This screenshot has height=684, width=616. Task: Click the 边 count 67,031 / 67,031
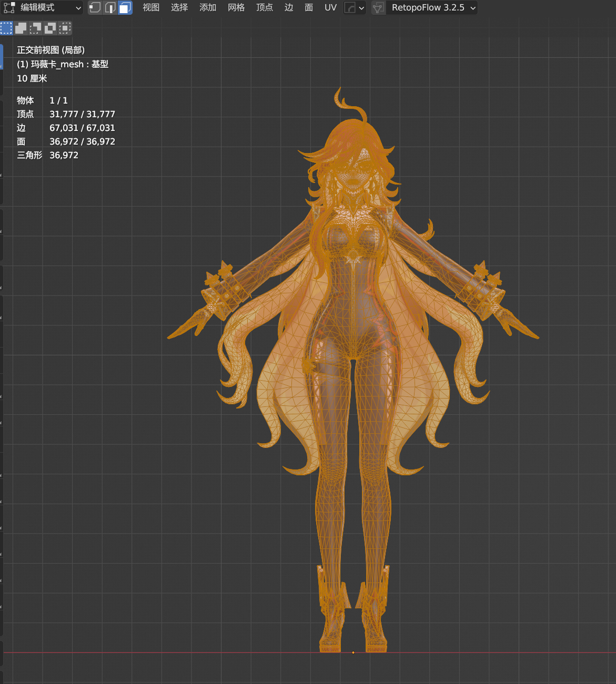(82, 128)
